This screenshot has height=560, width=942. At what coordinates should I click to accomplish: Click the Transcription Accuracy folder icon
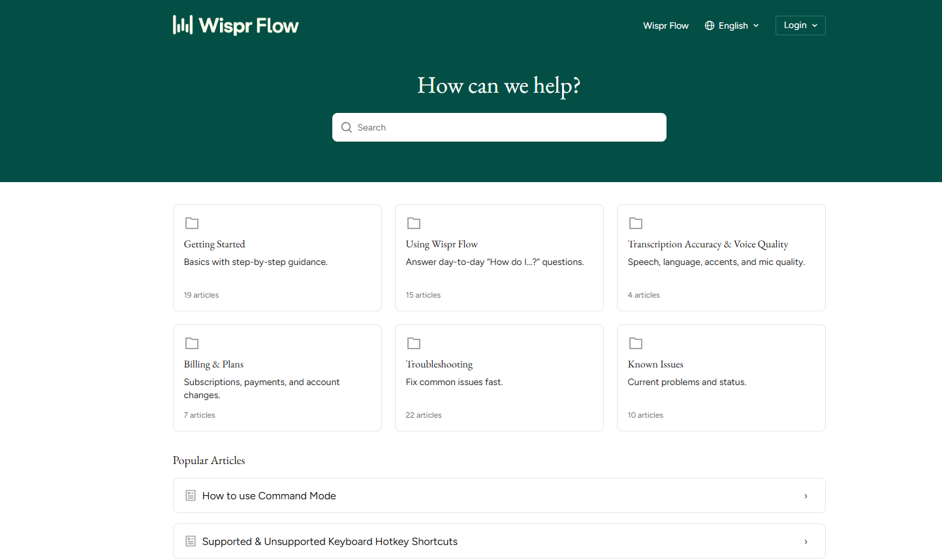click(636, 223)
